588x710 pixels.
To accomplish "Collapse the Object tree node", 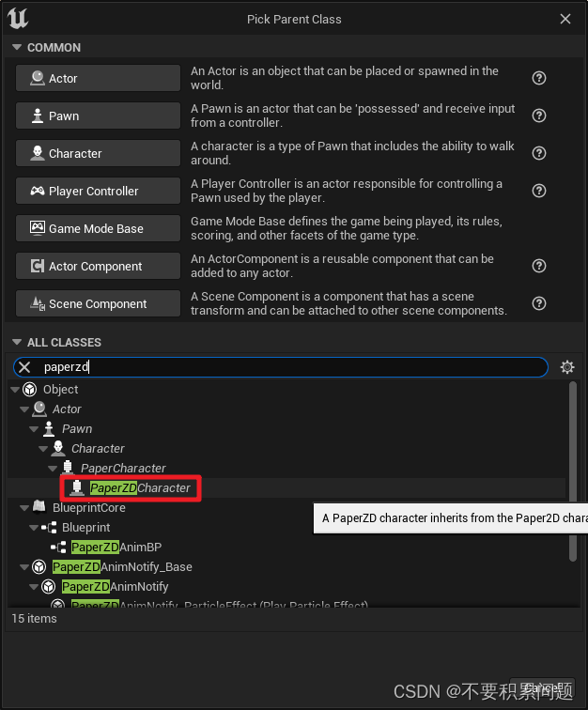I will [14, 390].
